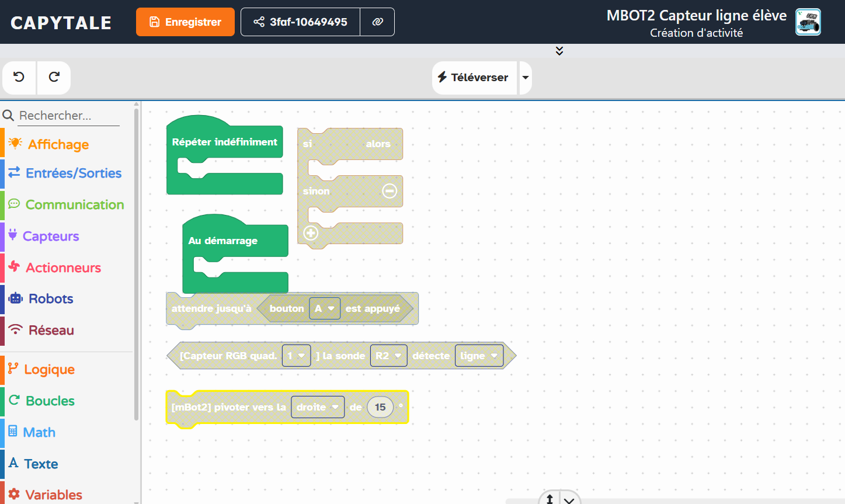Viewport: 845px width, 504px height.
Task: Open the droite direction dropdown
Action: [x=317, y=407]
